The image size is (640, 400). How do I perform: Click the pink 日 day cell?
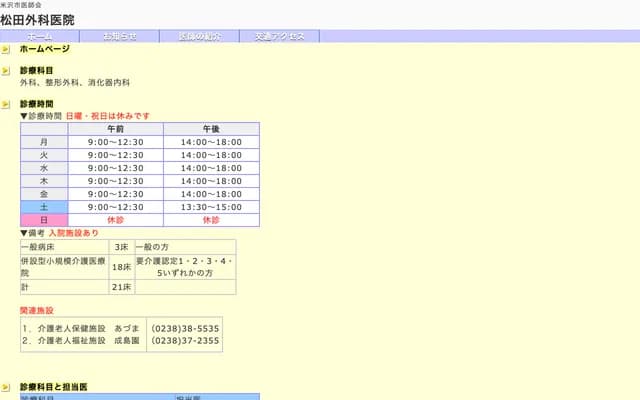coord(44,220)
